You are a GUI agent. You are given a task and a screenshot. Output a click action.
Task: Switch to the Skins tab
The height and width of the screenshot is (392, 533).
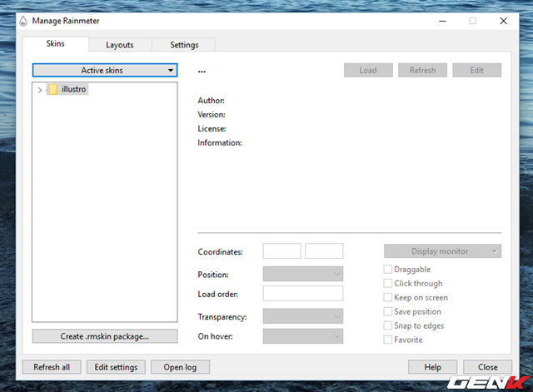[56, 44]
